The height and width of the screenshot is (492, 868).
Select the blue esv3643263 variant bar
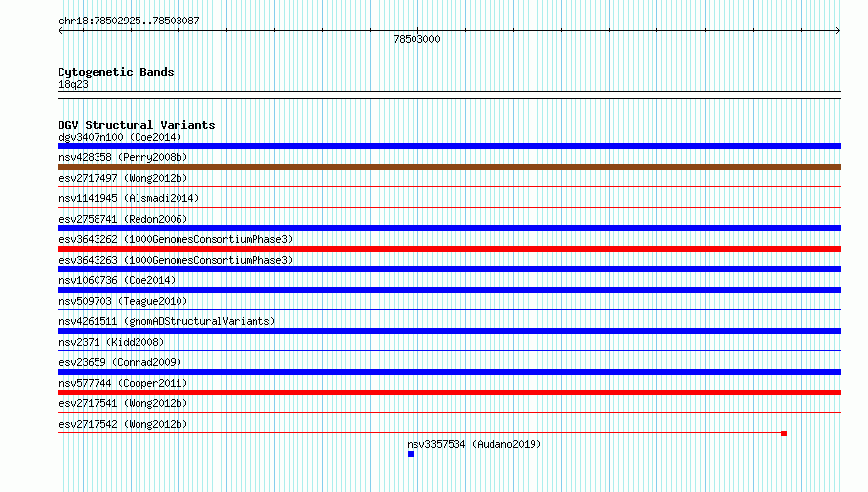pyautogui.click(x=449, y=269)
